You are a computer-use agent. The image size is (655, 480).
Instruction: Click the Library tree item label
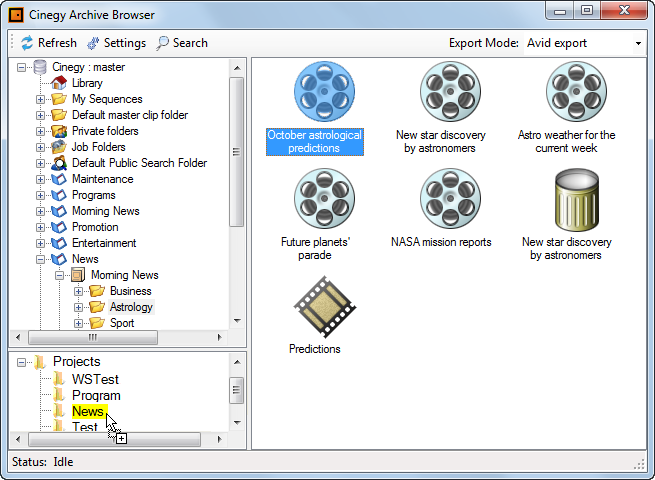point(87,83)
